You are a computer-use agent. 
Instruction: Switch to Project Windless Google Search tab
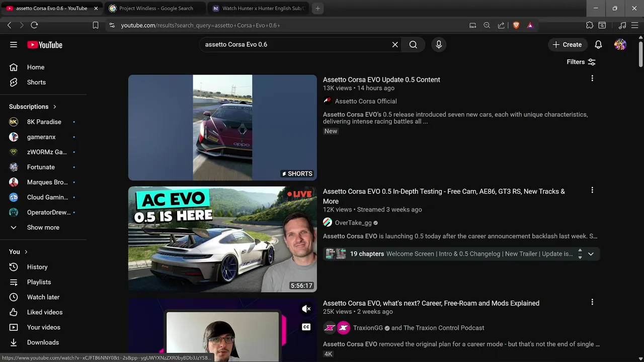(x=155, y=9)
